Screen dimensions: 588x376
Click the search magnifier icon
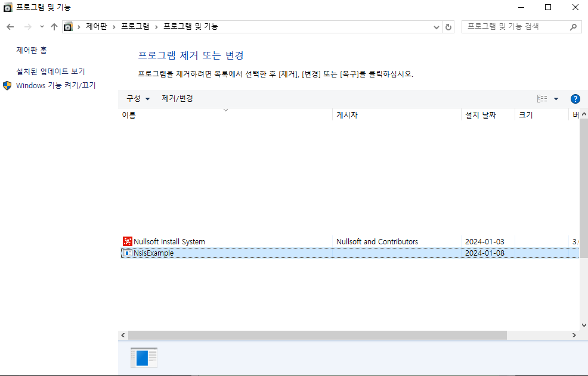point(573,27)
